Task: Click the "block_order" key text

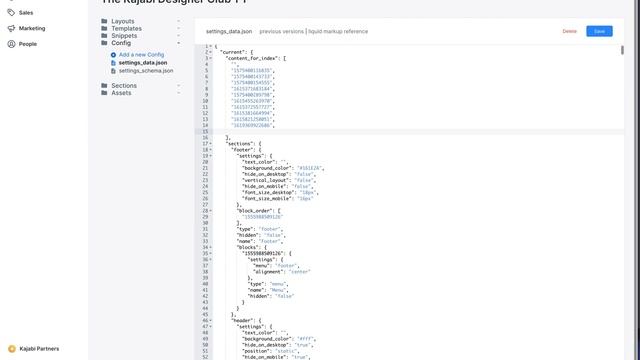Action: tap(254, 211)
